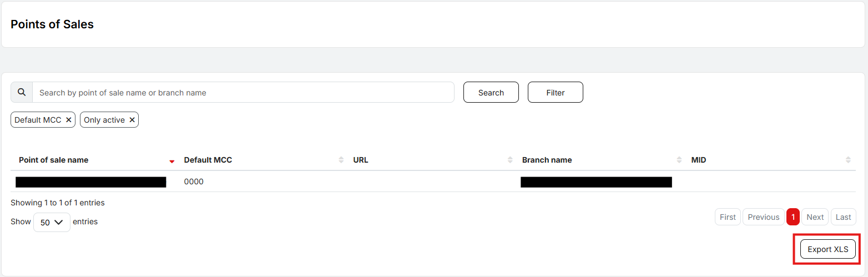Sort by Default MCC column arrows
The image size is (868, 277).
tap(341, 160)
